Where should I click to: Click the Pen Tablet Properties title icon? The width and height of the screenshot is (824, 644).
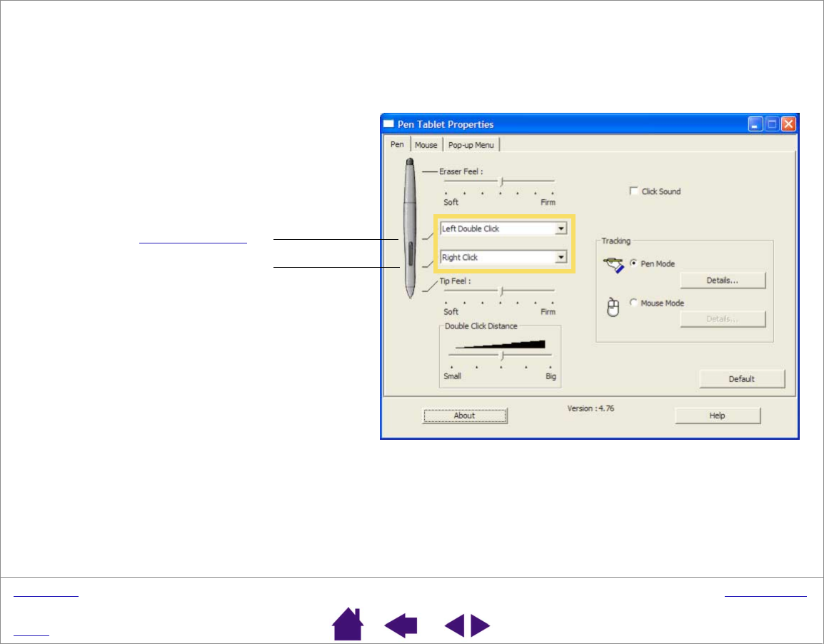coord(388,124)
